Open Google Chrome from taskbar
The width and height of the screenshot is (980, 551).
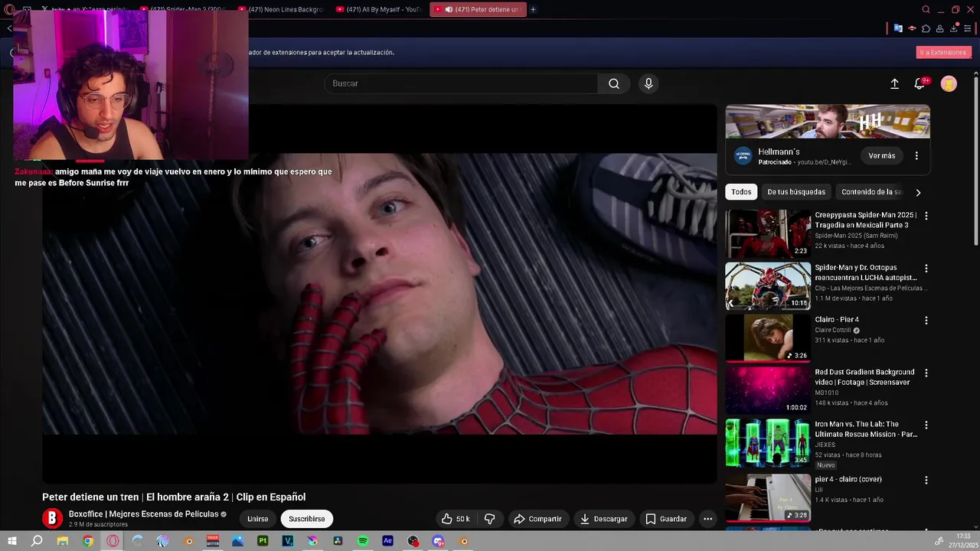[x=88, y=541]
